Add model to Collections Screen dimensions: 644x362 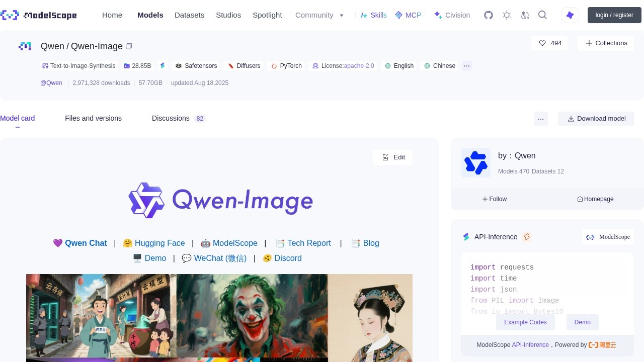coord(606,43)
